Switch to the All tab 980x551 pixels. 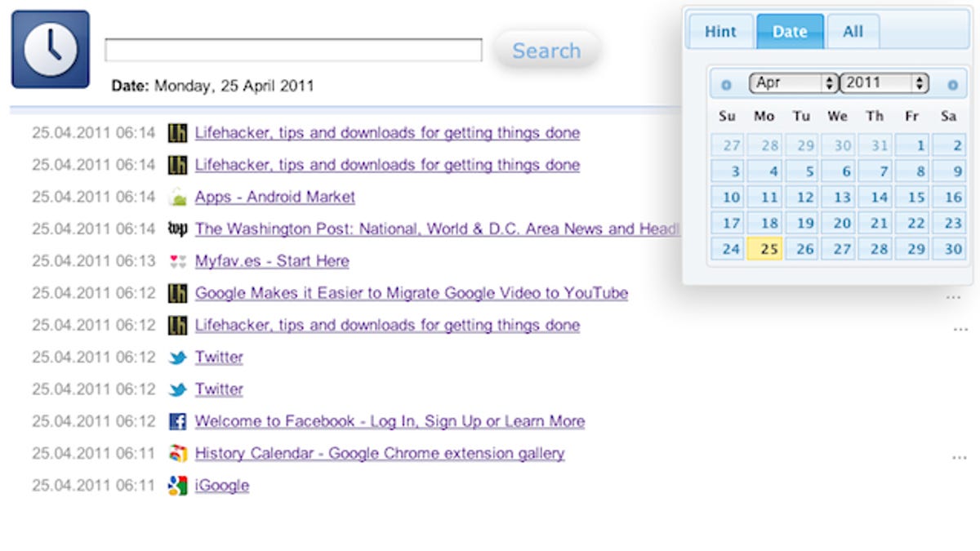coord(853,32)
